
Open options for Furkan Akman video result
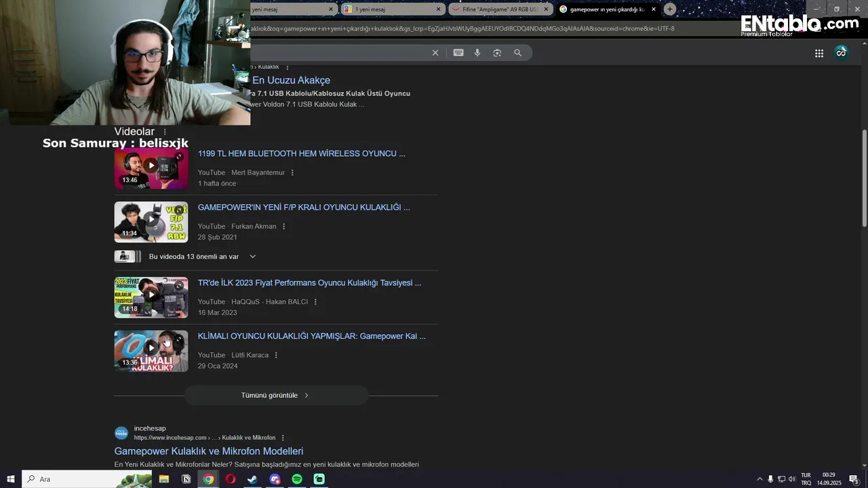(283, 226)
